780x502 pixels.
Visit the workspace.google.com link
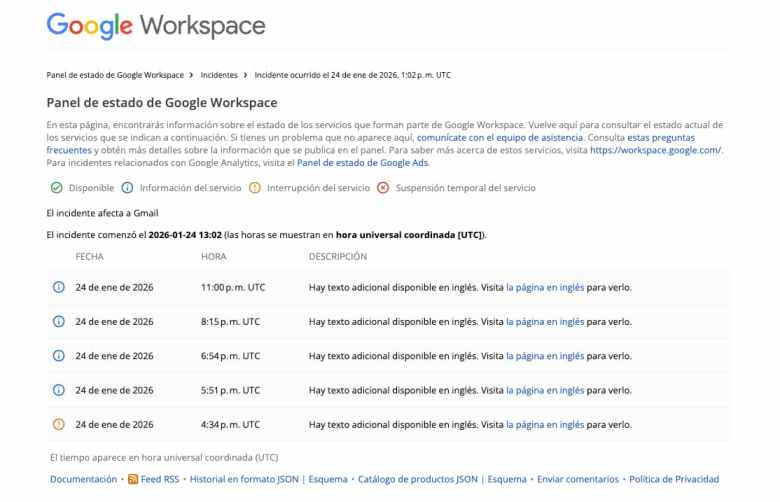[x=655, y=149]
